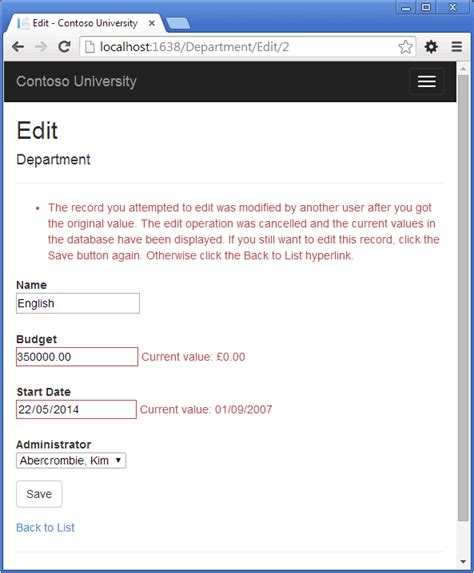
Task: Close the Edit - Contoso University tab
Action: pyautogui.click(x=152, y=23)
